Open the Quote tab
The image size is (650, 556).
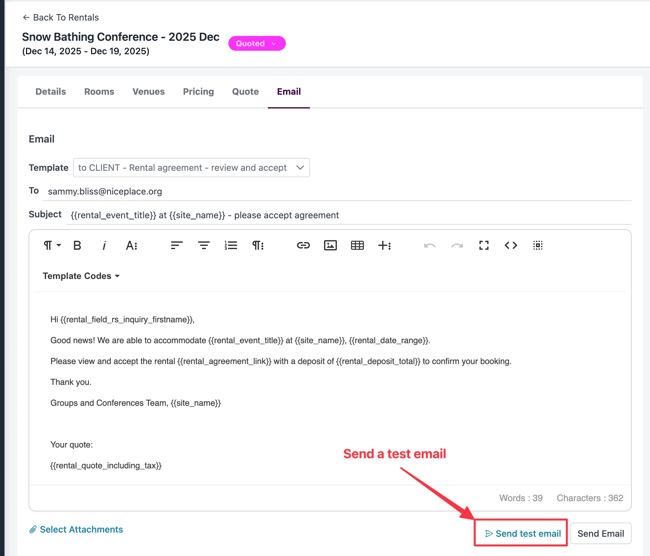pos(245,92)
